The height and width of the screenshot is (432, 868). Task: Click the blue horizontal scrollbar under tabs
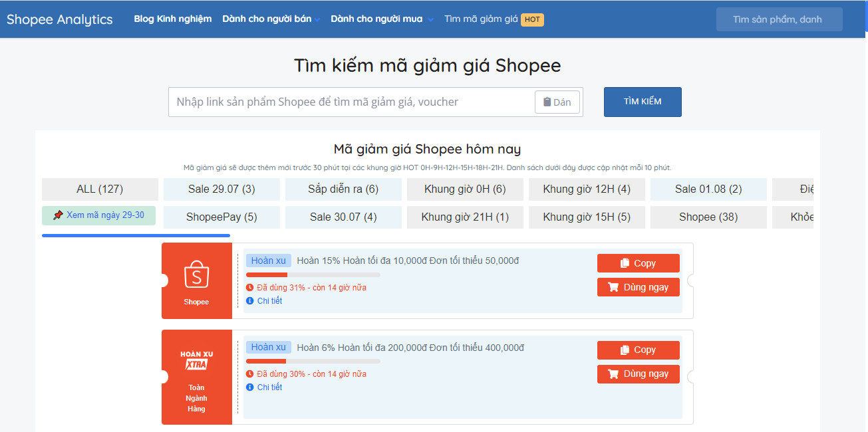click(136, 235)
